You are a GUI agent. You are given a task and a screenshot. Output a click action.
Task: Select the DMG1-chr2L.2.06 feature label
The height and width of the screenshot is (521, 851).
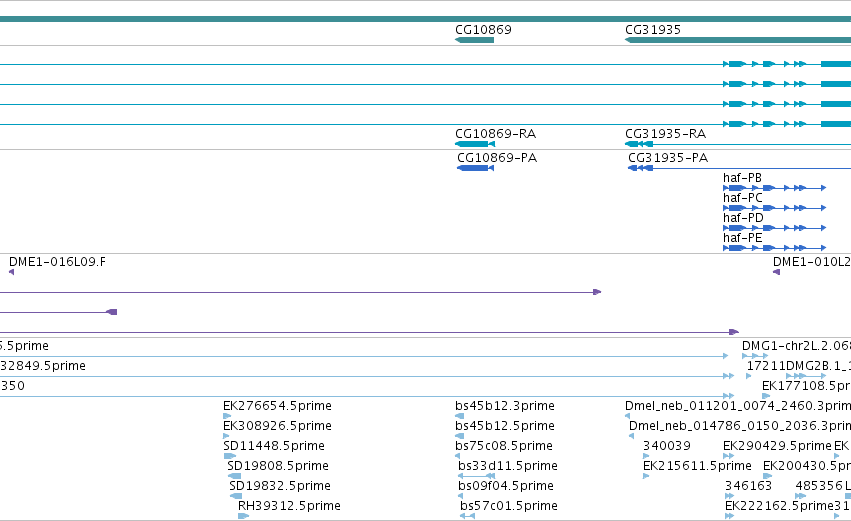click(796, 346)
